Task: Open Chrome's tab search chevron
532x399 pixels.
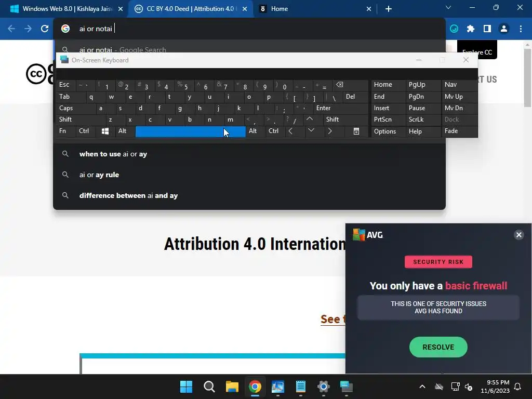Action: tap(448, 7)
